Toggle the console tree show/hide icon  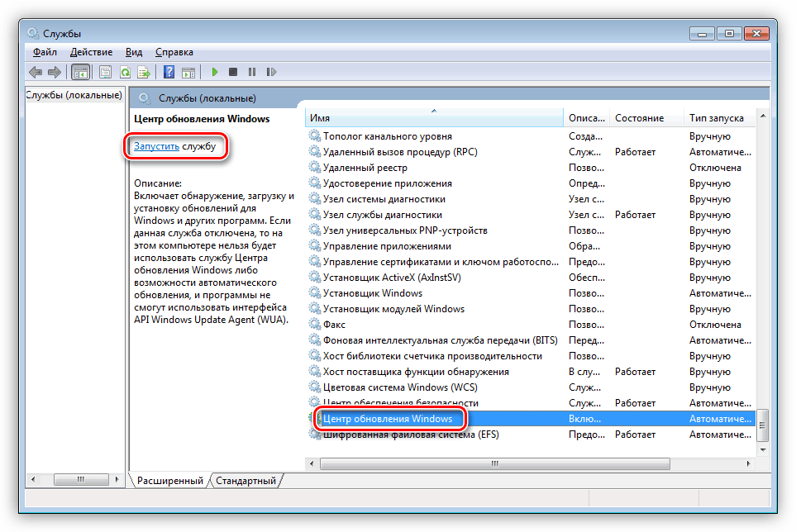click(80, 72)
